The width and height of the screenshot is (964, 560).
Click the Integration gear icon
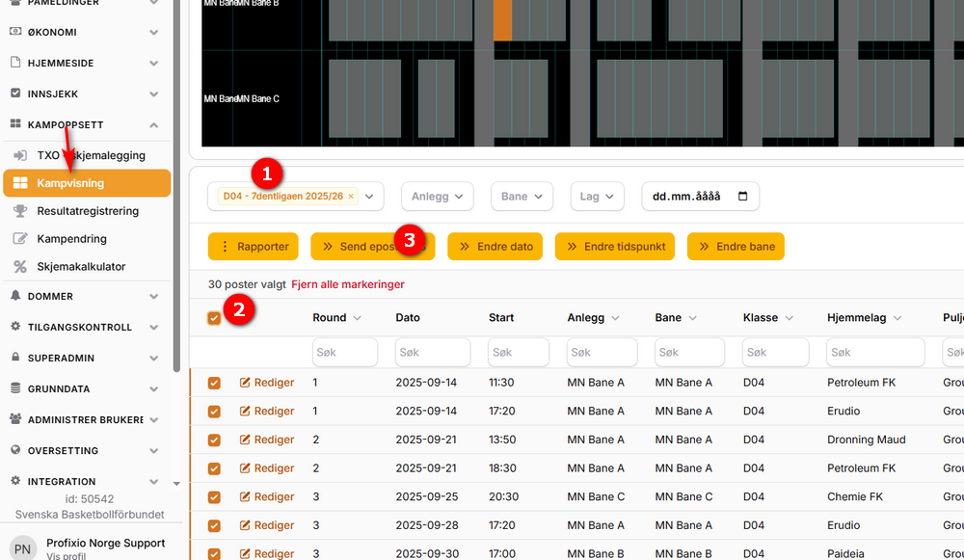(16, 481)
